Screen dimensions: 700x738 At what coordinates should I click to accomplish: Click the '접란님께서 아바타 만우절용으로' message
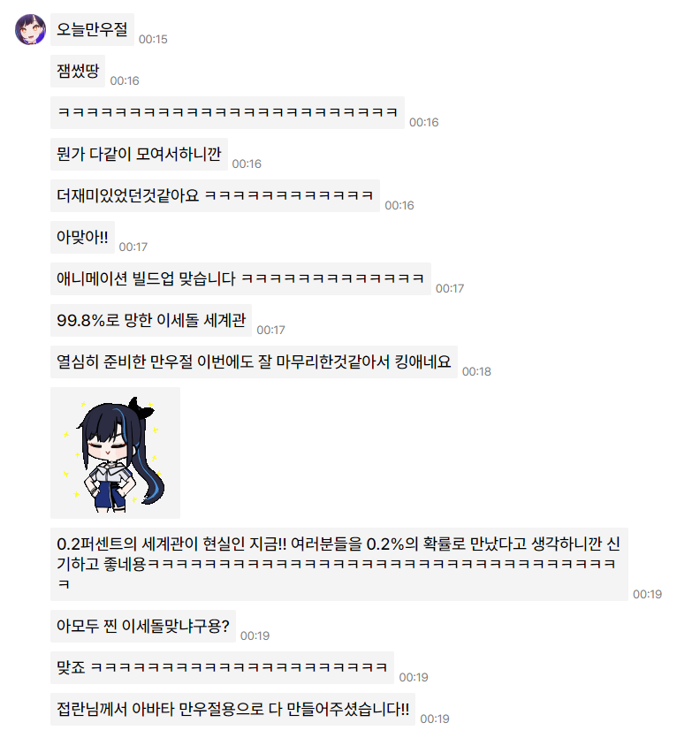(232, 710)
